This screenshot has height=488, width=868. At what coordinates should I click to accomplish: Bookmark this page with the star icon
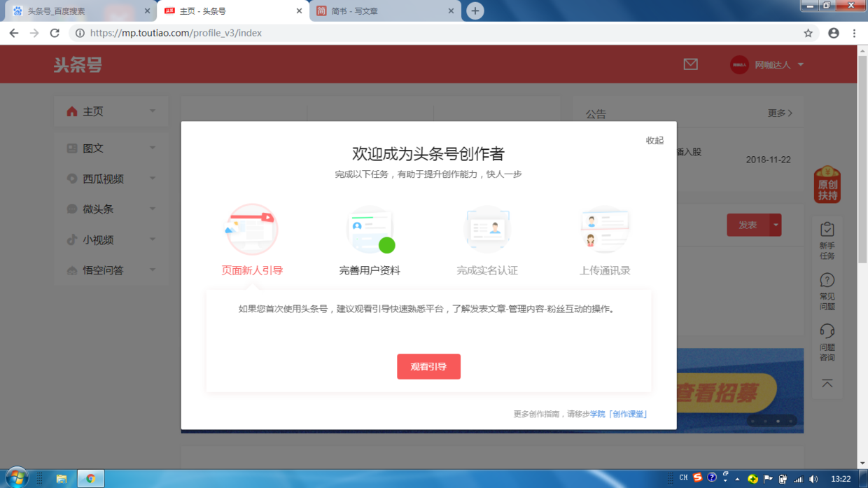click(808, 33)
